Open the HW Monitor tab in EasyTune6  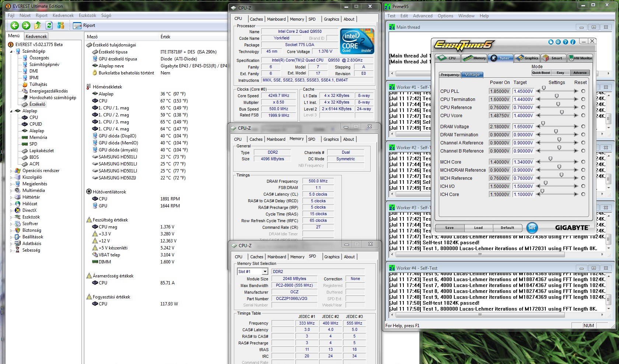(580, 58)
